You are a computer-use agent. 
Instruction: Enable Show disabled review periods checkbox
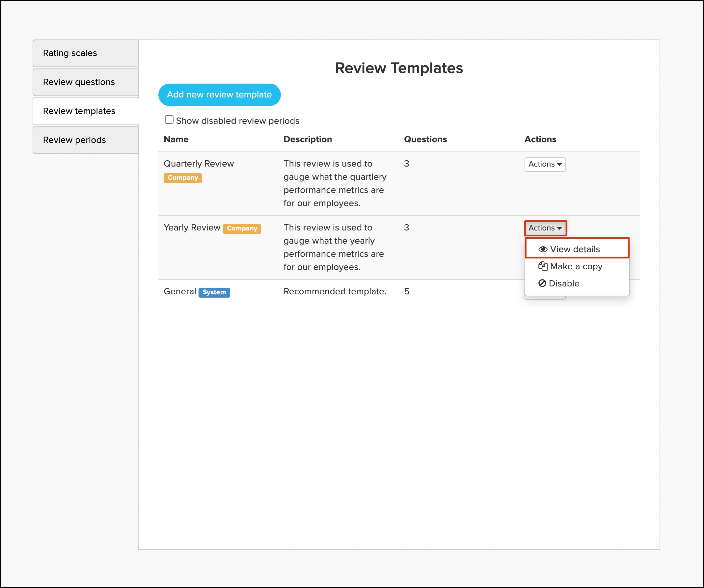coord(169,120)
